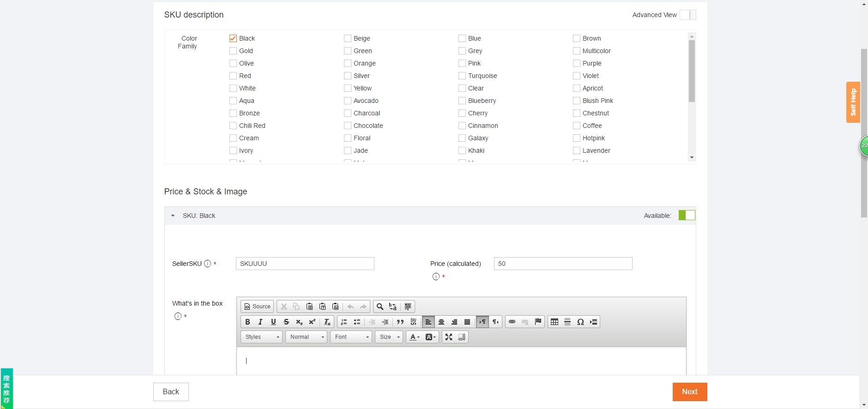Click the SellerSKU info icon
This screenshot has height=409, width=868.
[x=208, y=264]
